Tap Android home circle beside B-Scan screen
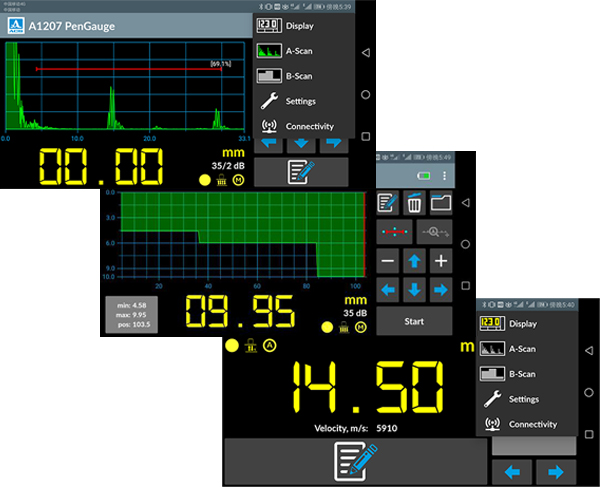 click(x=465, y=244)
